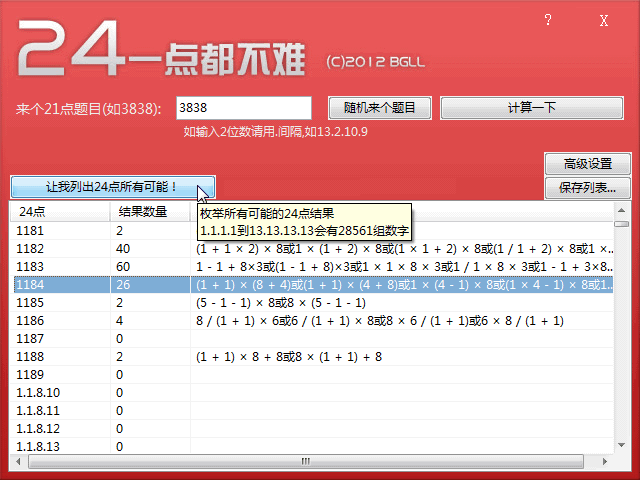The image size is (640, 480).
Task: Close the app with the X icon
Action: point(604,20)
